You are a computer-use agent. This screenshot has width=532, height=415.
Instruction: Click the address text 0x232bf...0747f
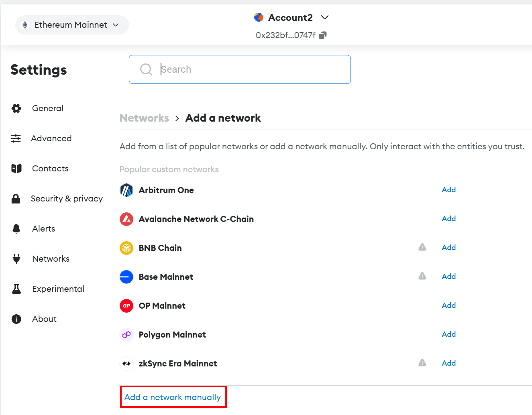[285, 35]
